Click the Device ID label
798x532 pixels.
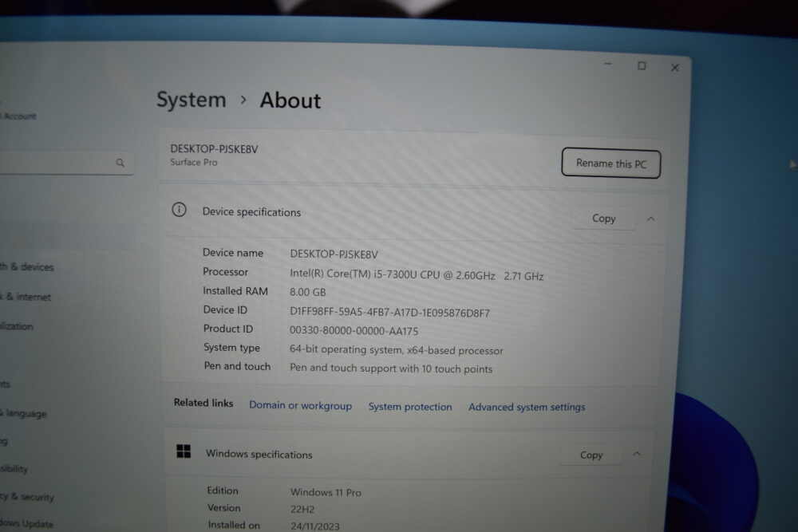(226, 309)
